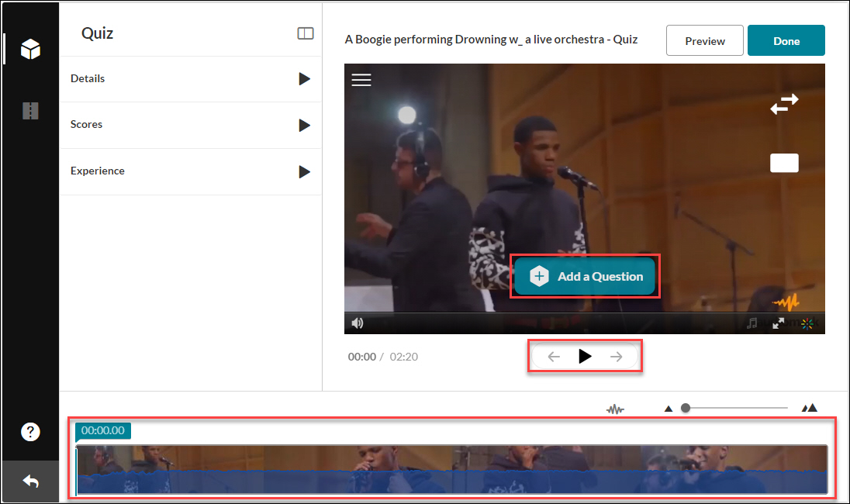Open the help question mark icon
This screenshot has height=504, width=850.
click(30, 432)
